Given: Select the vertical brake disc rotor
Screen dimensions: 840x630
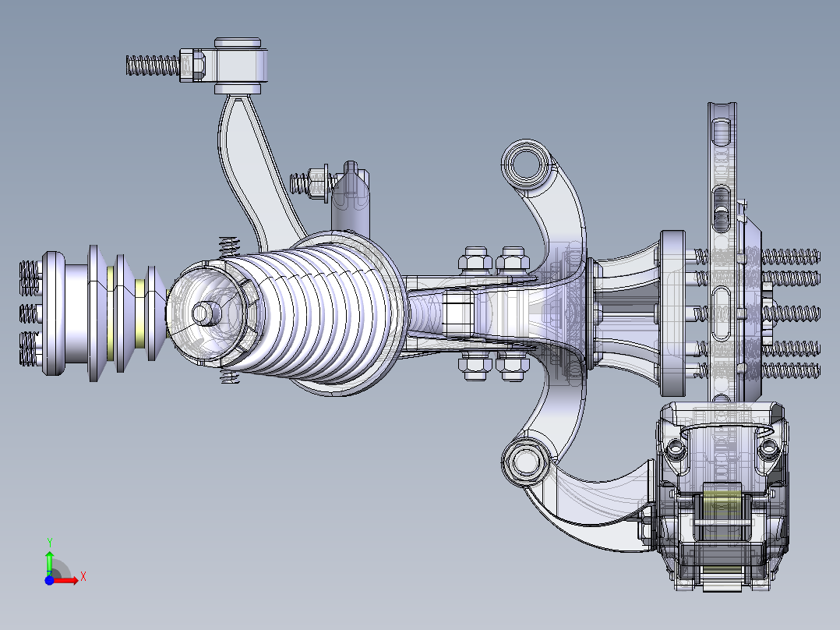Looking at the screenshot, I should 722,252.
